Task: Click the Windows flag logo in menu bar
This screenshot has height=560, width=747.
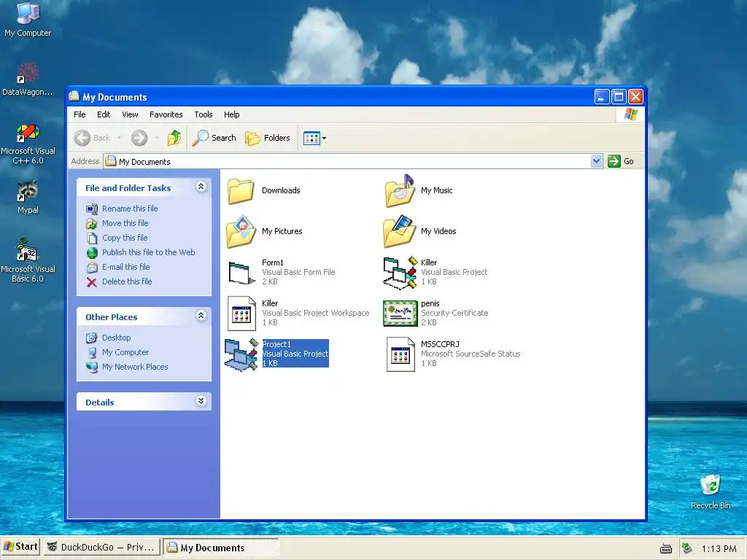Action: pos(630,114)
